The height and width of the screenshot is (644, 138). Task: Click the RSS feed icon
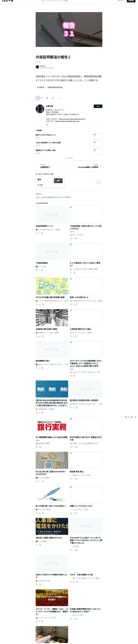coord(47,125)
